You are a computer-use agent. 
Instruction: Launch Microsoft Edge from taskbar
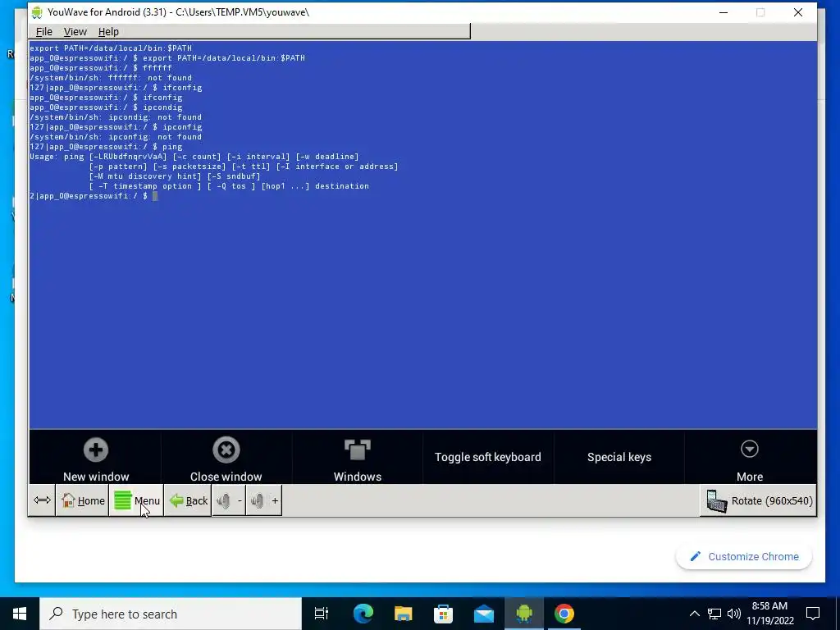pos(363,614)
